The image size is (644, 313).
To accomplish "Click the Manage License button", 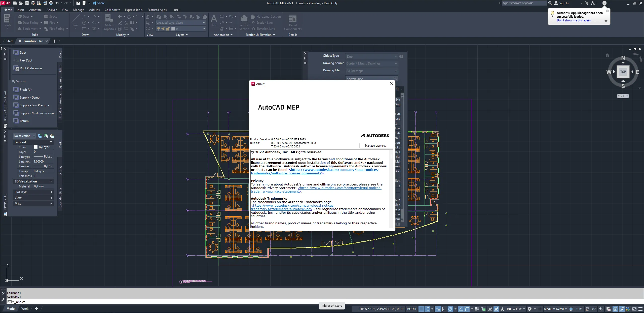I will [x=376, y=146].
